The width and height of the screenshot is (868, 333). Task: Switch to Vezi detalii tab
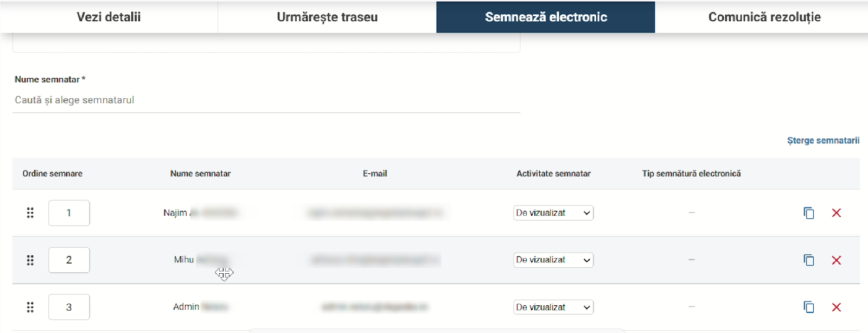(x=108, y=17)
